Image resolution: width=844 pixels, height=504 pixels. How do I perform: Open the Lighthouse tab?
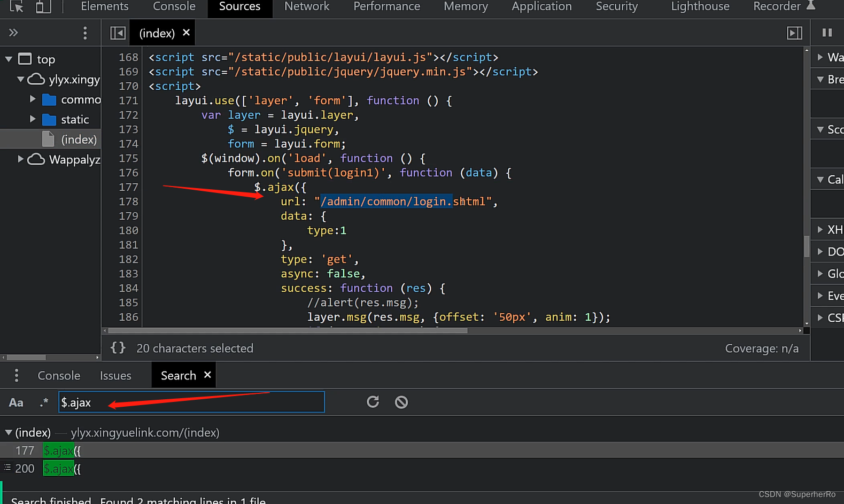(x=700, y=6)
